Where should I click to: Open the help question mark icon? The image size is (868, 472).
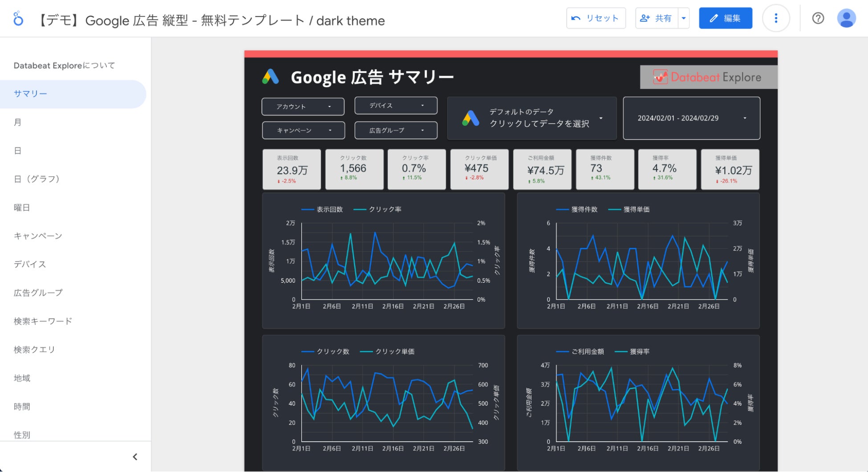(x=818, y=18)
